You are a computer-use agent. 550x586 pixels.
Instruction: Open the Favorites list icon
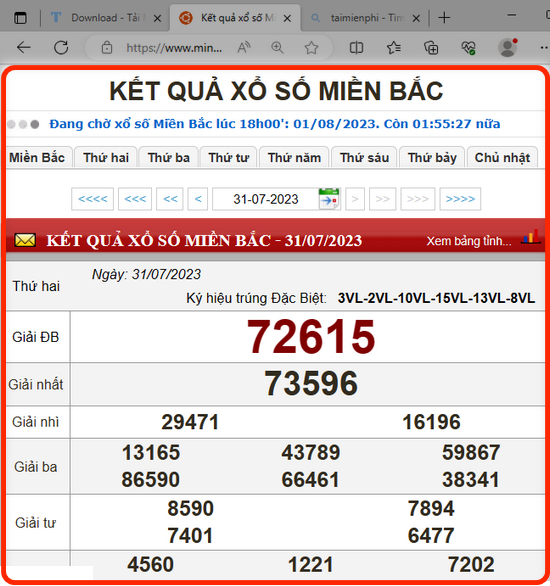394,47
